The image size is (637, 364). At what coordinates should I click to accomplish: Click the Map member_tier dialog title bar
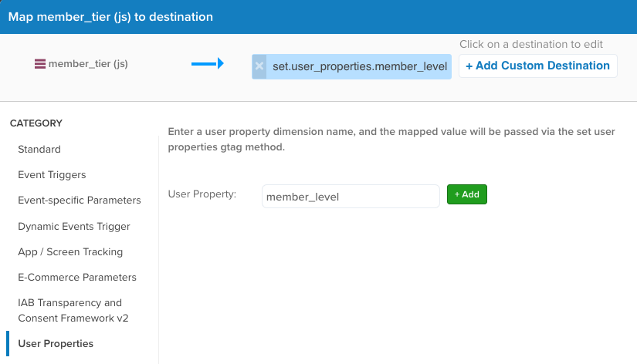318,16
